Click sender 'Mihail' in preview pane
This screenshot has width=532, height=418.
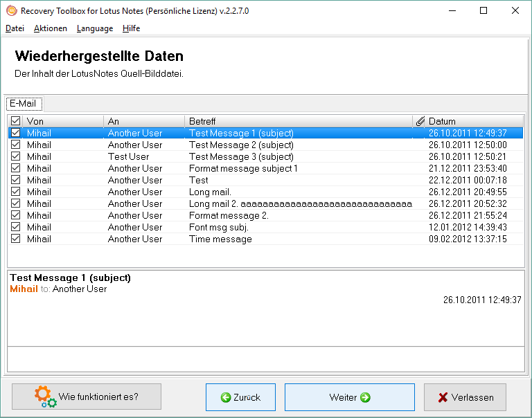tap(24, 289)
